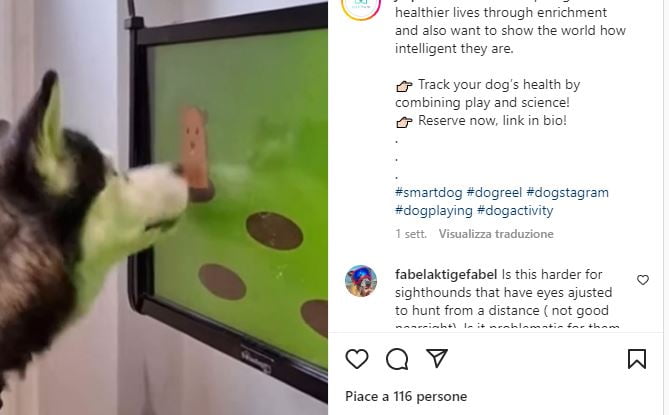Viewport: 669px width, 415px height.
Task: Click Visualizza traduzione to translate caption
Action: pos(496,234)
